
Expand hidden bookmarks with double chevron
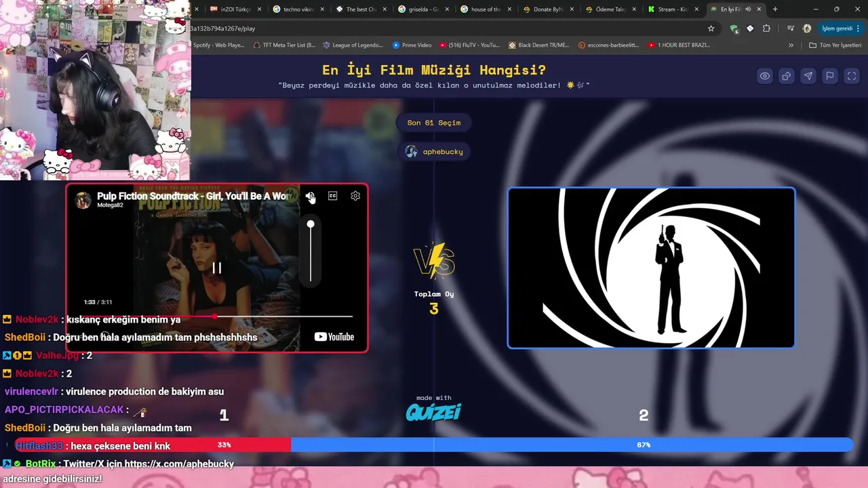coord(791,45)
